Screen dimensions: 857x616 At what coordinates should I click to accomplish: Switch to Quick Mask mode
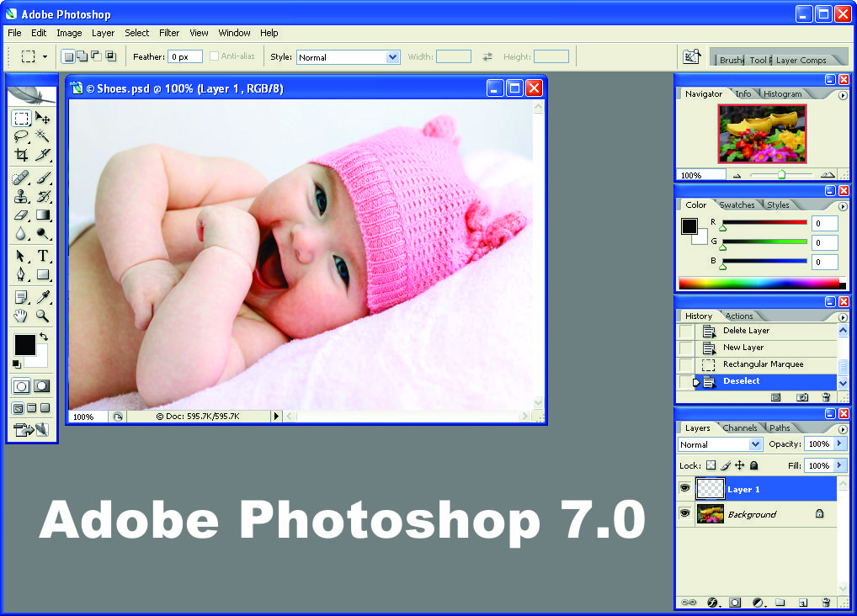point(42,386)
